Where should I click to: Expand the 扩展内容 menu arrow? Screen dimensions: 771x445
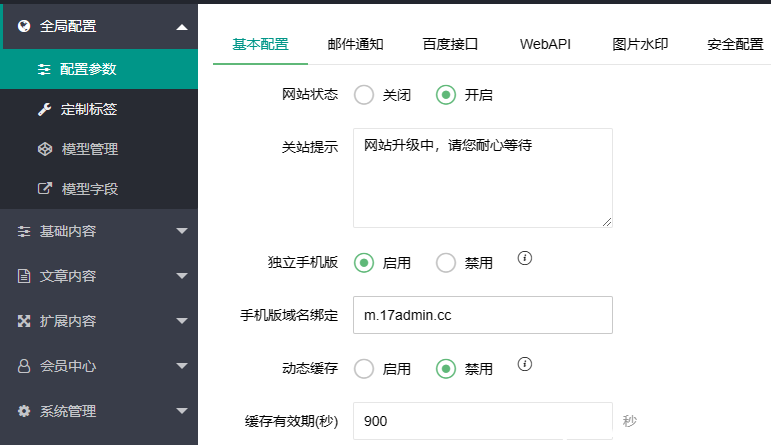click(x=182, y=321)
